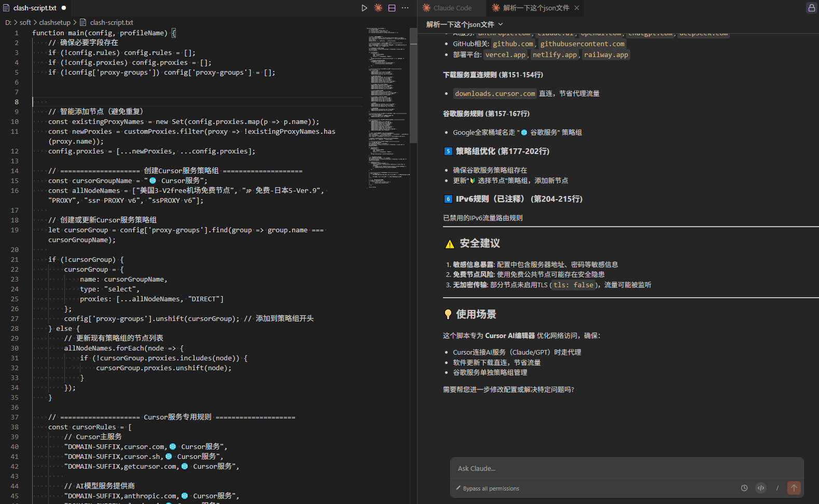Viewport: 819px width, 504px height.
Task: Click the tls: false inline code
Action: 573,285
